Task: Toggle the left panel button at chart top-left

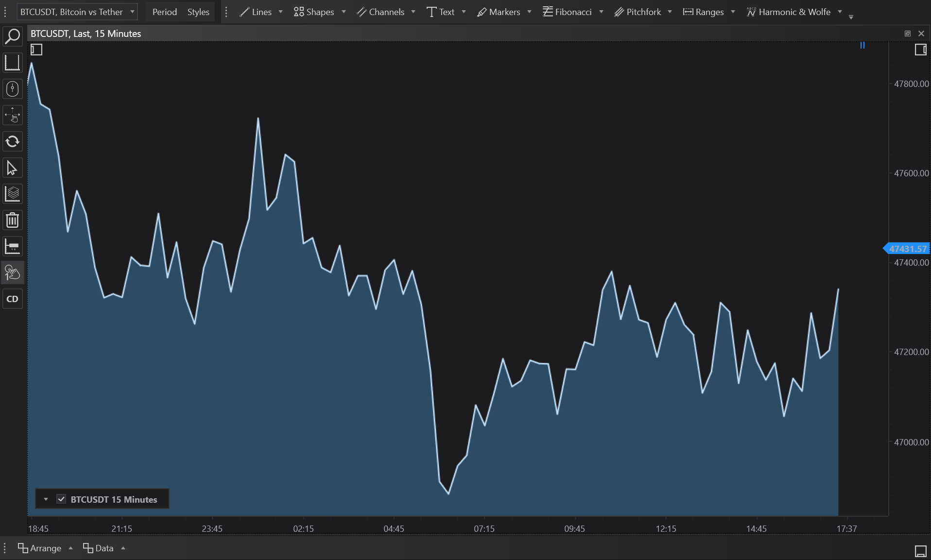Action: pos(36,50)
